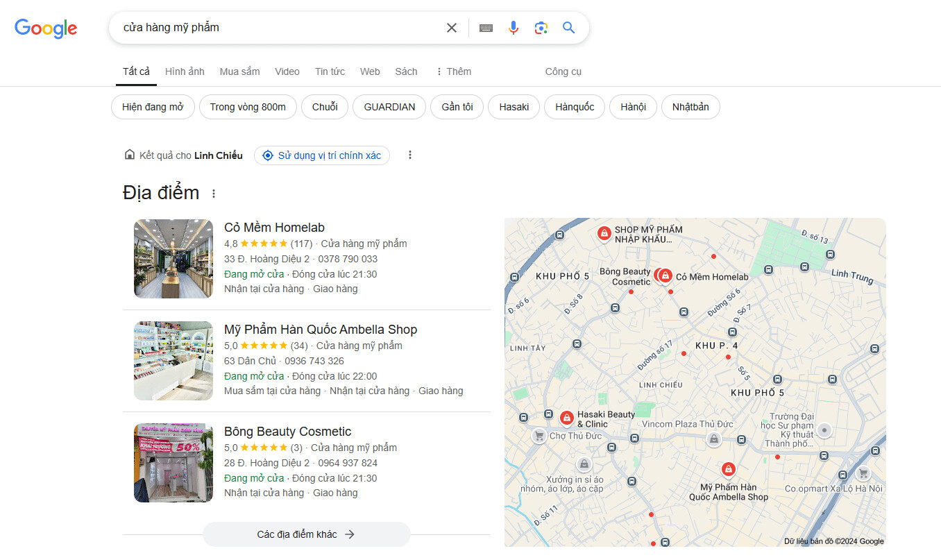Viewport: 941px width, 560px height.
Task: Select the Hànội filter chip
Action: tap(633, 107)
